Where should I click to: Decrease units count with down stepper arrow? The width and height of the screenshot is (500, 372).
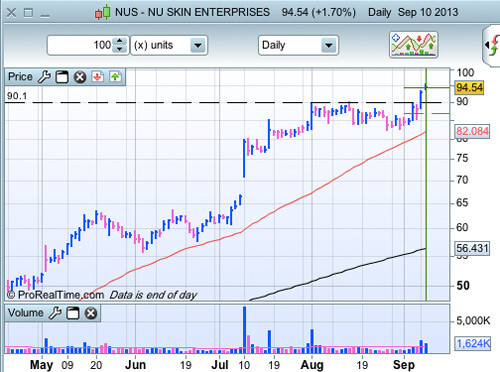coord(120,49)
